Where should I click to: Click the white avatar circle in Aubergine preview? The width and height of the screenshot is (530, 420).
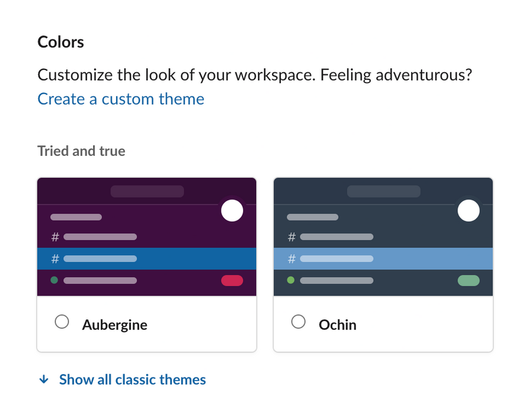pyautogui.click(x=232, y=211)
